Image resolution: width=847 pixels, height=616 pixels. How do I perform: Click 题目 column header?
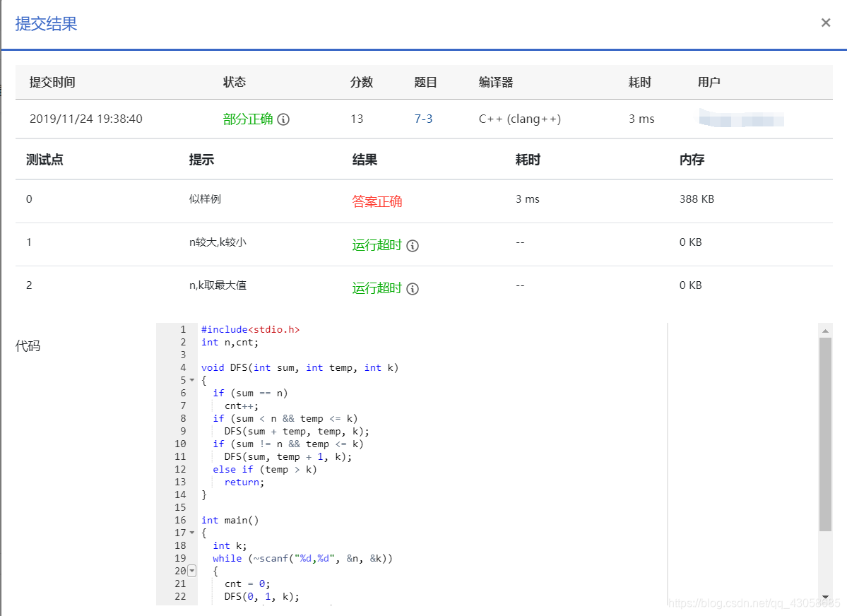(x=426, y=82)
